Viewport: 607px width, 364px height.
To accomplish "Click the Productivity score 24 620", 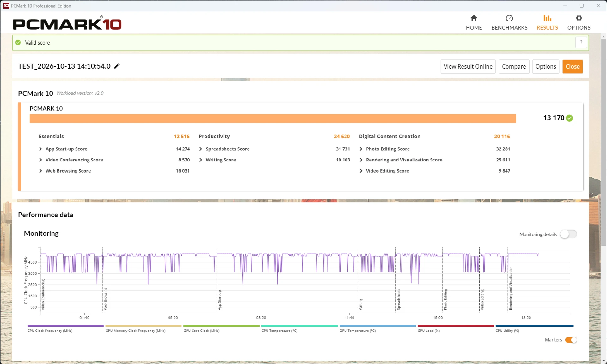I will 342,136.
